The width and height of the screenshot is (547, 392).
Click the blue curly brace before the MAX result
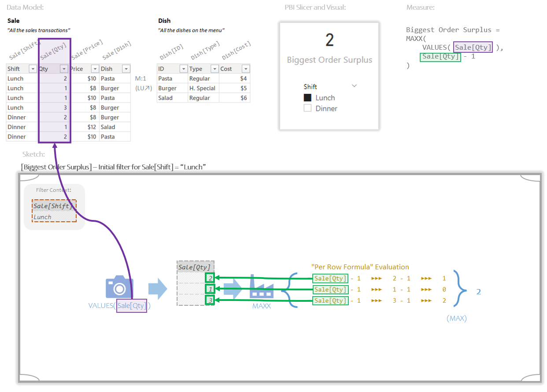click(460, 289)
